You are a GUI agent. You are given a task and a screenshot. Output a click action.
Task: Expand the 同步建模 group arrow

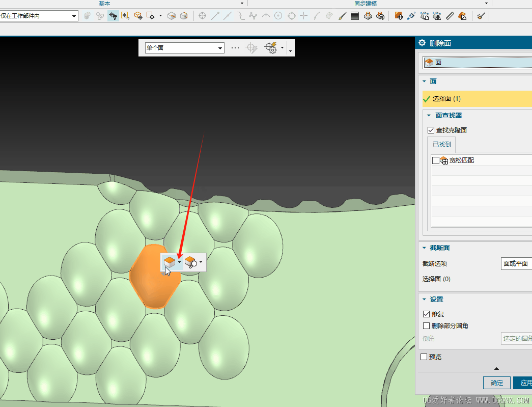[486, 4]
